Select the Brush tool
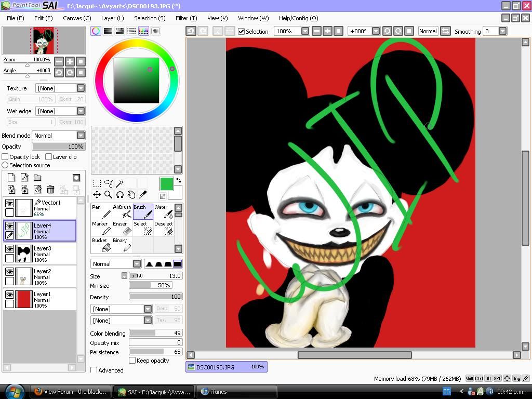 143,211
